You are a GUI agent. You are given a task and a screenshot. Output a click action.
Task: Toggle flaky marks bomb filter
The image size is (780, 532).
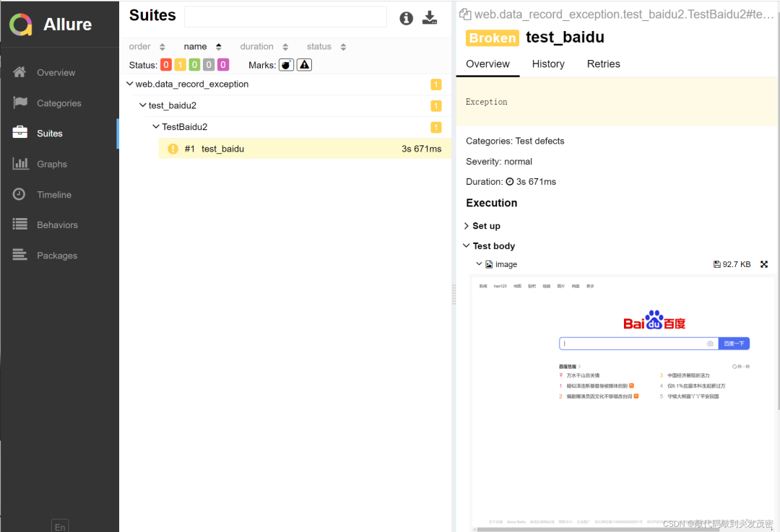pos(286,65)
